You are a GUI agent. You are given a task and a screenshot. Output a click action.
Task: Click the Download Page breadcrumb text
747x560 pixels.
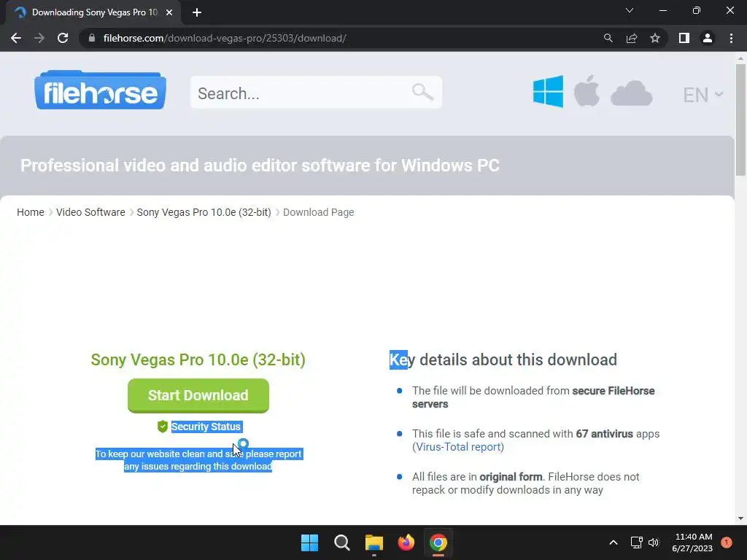click(x=318, y=212)
